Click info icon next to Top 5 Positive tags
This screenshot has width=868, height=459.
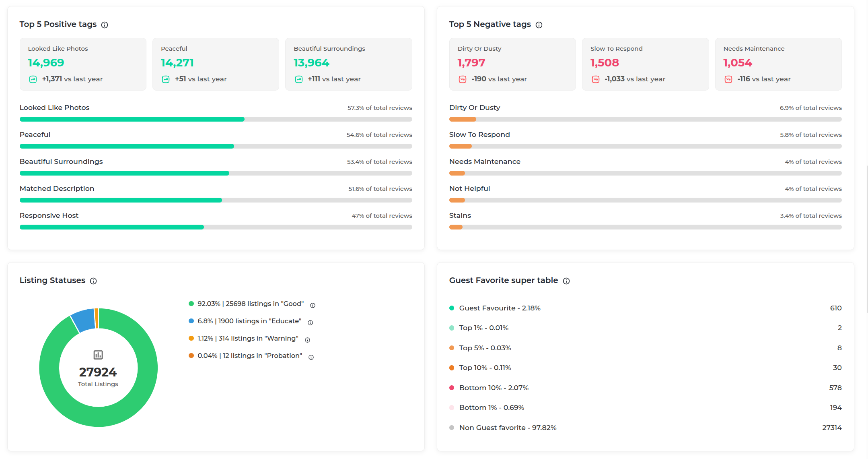pyautogui.click(x=105, y=25)
